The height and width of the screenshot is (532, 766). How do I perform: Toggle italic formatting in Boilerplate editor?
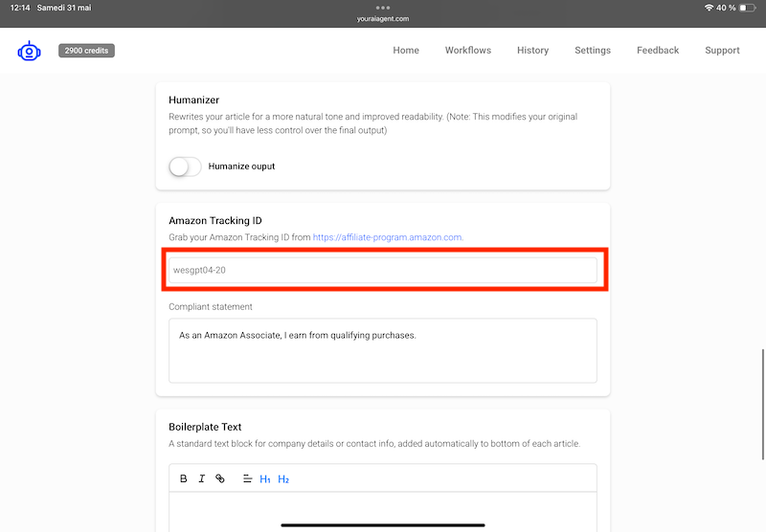click(x=202, y=478)
